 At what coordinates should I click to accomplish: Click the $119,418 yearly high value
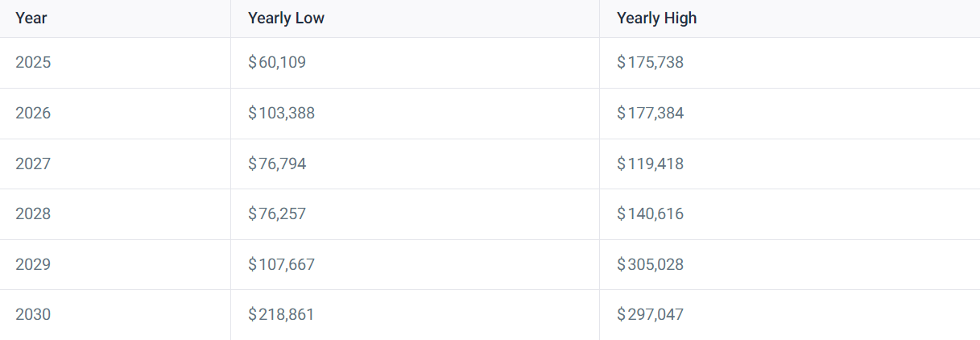(x=650, y=164)
